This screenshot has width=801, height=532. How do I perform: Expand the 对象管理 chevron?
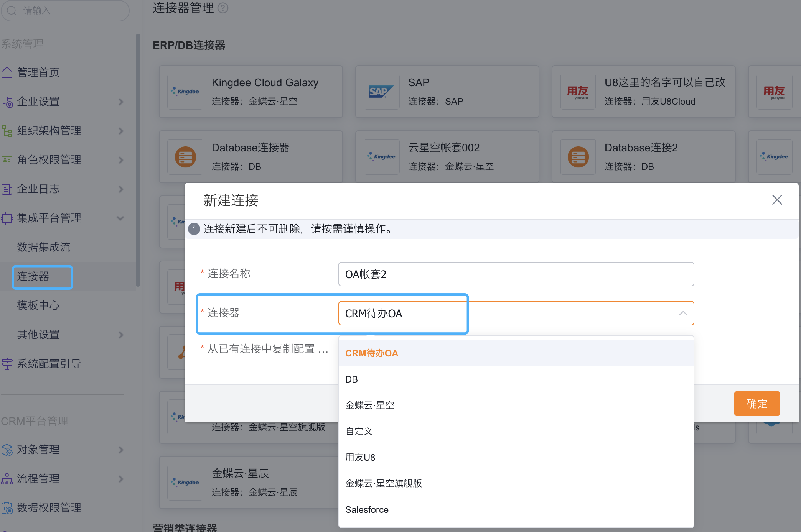121,450
